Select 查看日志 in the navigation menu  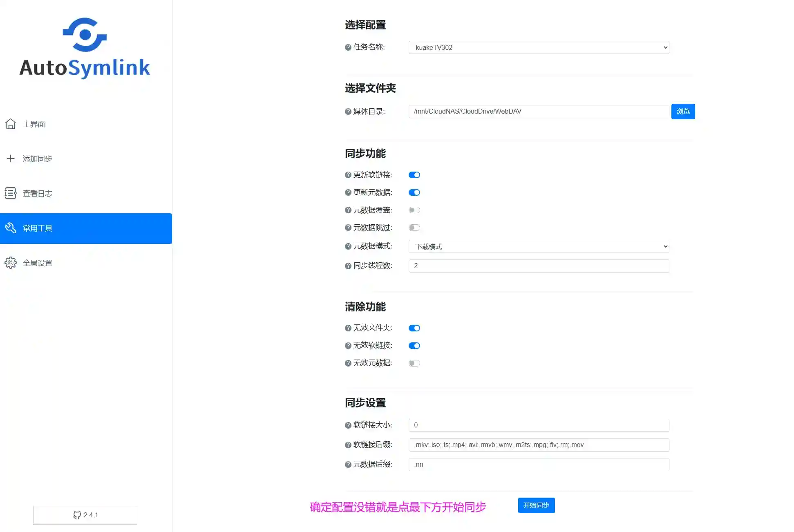pyautogui.click(x=38, y=193)
